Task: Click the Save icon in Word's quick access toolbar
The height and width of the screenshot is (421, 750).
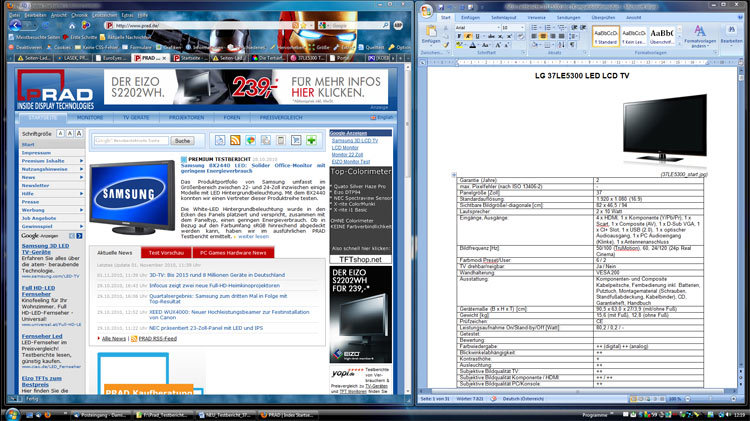Action: [x=441, y=7]
